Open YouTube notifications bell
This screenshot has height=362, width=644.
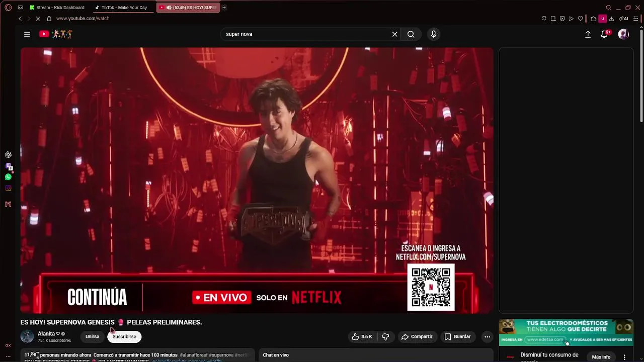click(605, 34)
